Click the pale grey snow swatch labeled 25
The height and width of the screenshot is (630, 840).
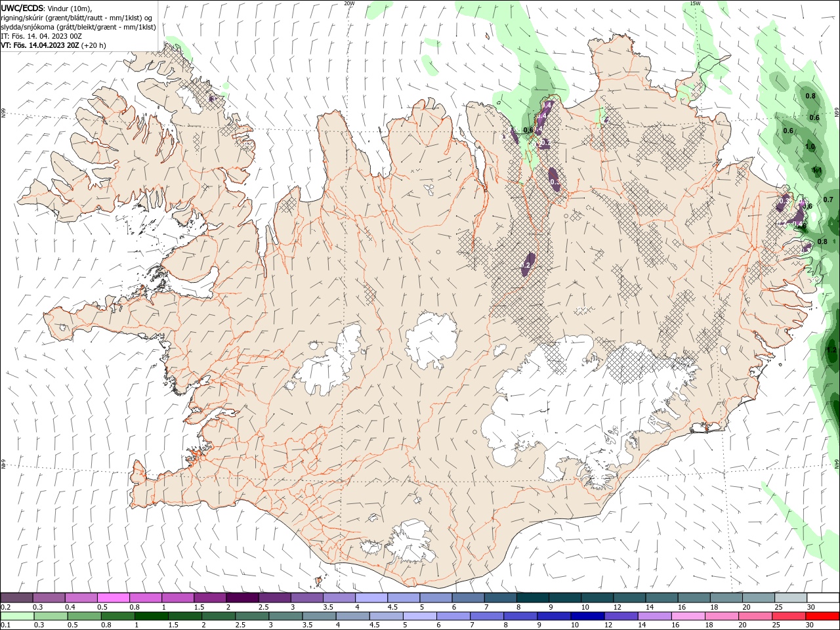[x=791, y=598]
